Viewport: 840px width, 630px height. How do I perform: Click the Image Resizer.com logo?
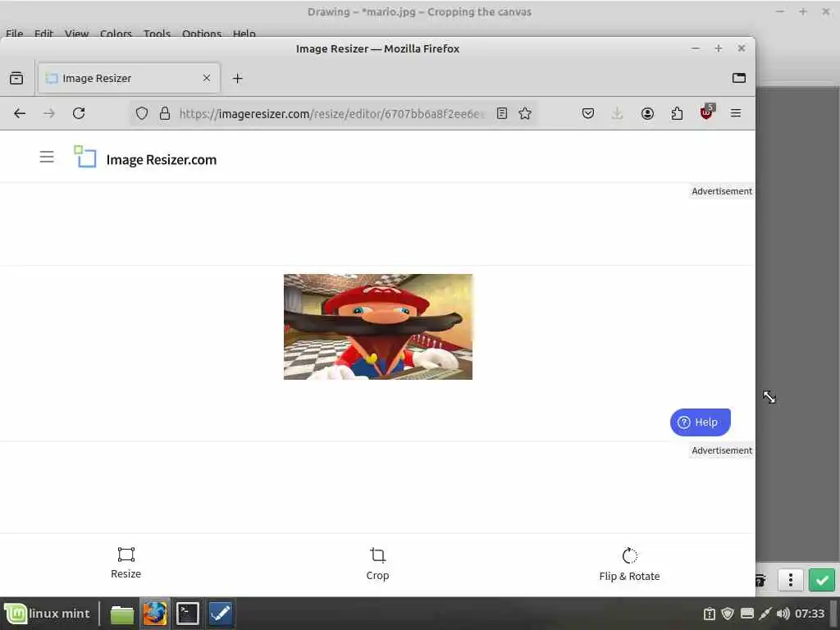(145, 157)
